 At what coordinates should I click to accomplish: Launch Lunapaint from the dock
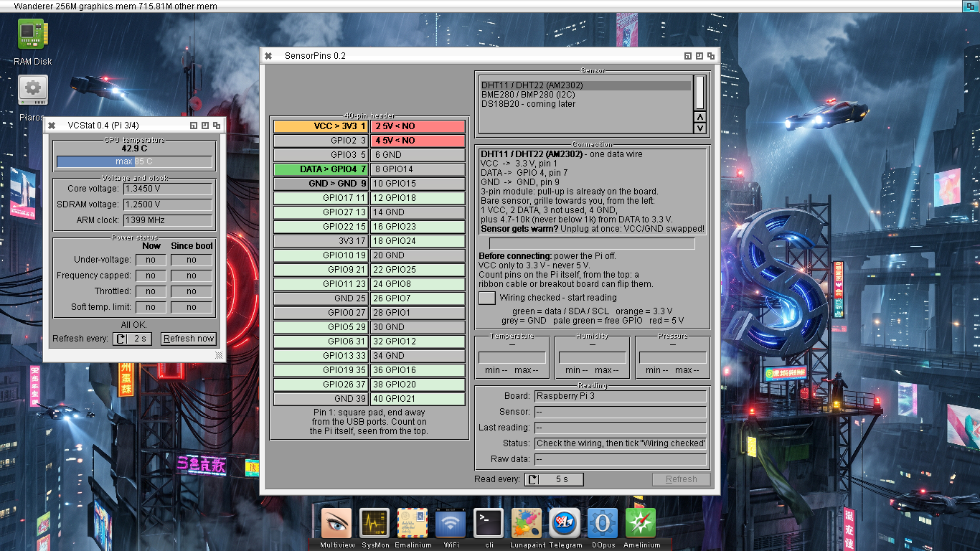pos(527,523)
